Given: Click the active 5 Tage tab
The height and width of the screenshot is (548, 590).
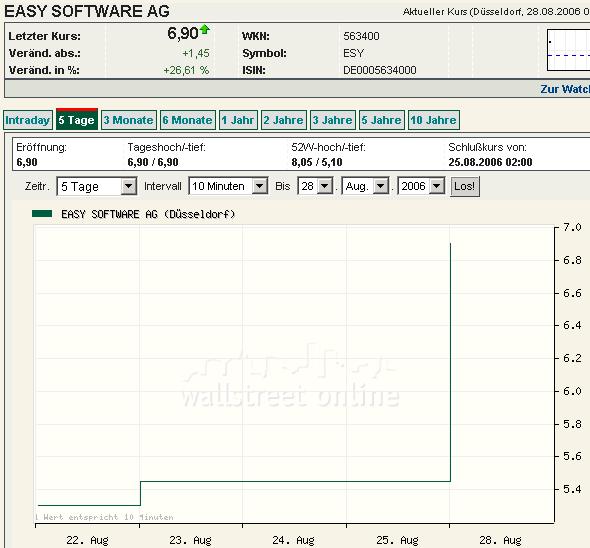Looking at the screenshot, I should point(77,119).
